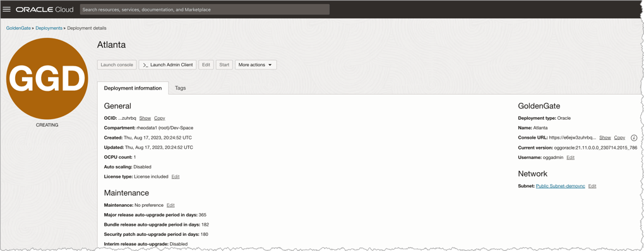Click the OCPU count value

[134, 157]
